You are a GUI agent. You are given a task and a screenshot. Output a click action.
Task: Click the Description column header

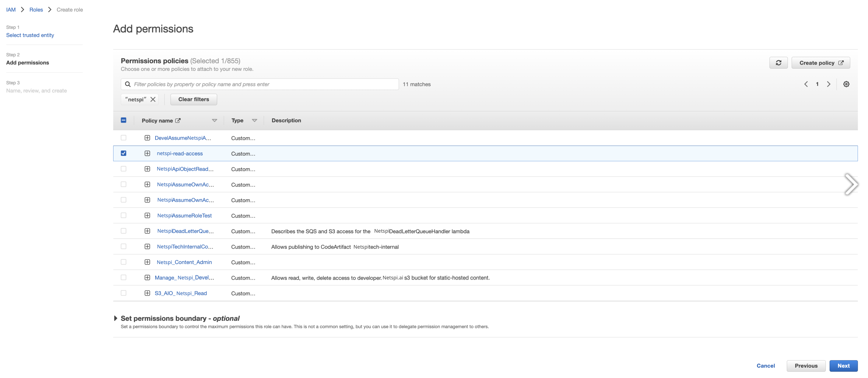pos(286,120)
